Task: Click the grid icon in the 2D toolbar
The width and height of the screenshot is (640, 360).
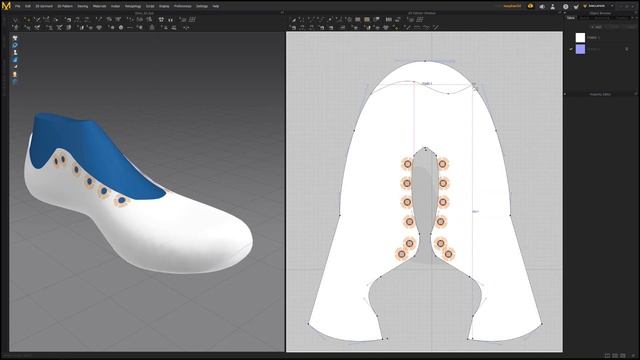Action: [x=420, y=20]
